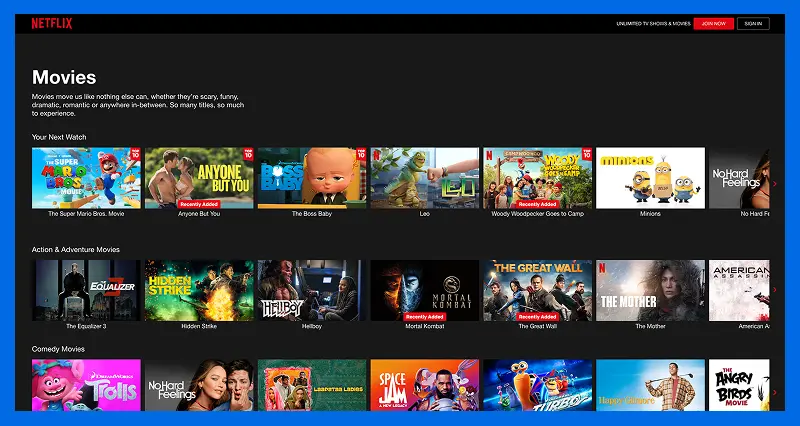Click Top 10 badge on Woody Woodpecker
Image resolution: width=800 pixels, height=426 pixels.
587,154
